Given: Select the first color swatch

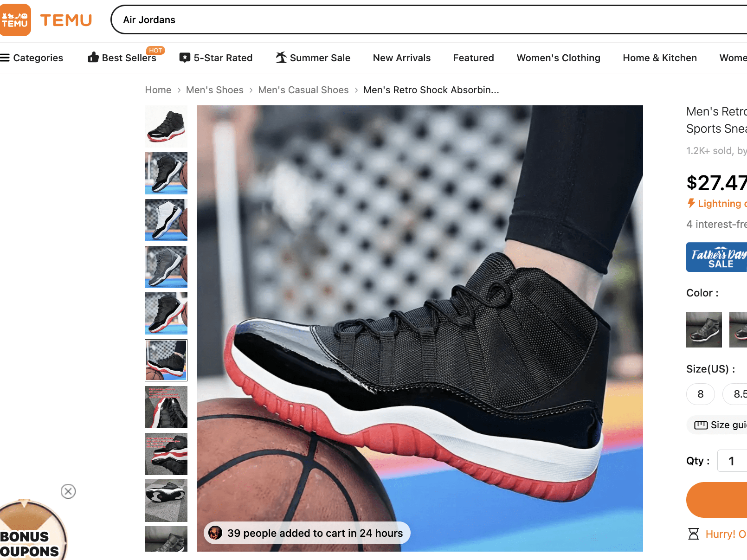Looking at the screenshot, I should 704,329.
